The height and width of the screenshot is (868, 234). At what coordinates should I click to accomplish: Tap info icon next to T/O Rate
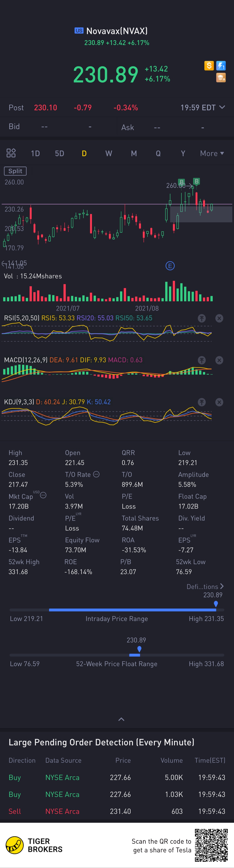tap(97, 474)
